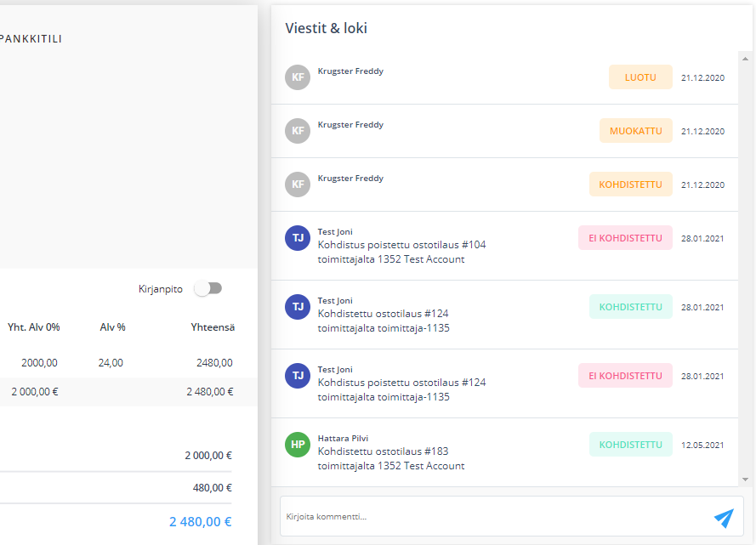Click the MUOKATTU status badge

[x=635, y=131]
